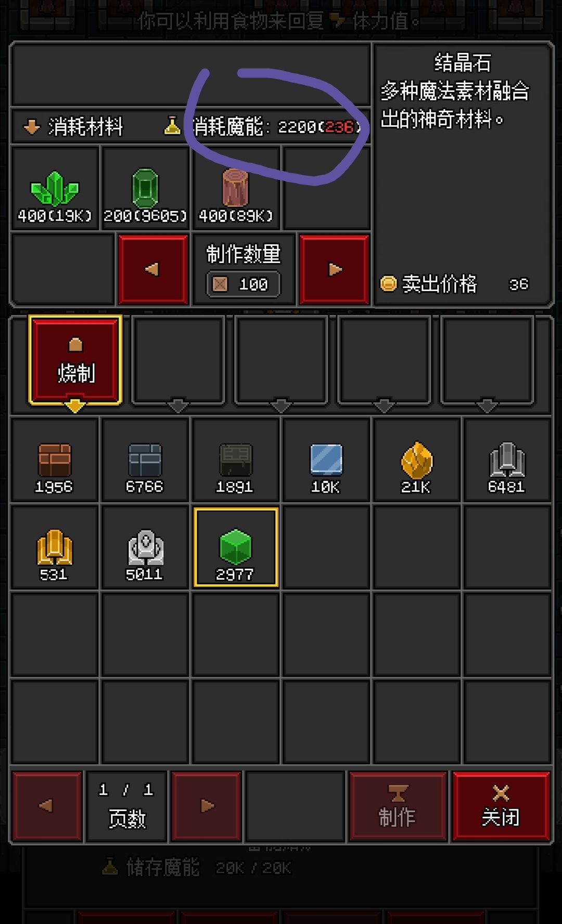This screenshot has height=924, width=562.
Task: Decrease craft quantity with left arrow
Action: [153, 269]
